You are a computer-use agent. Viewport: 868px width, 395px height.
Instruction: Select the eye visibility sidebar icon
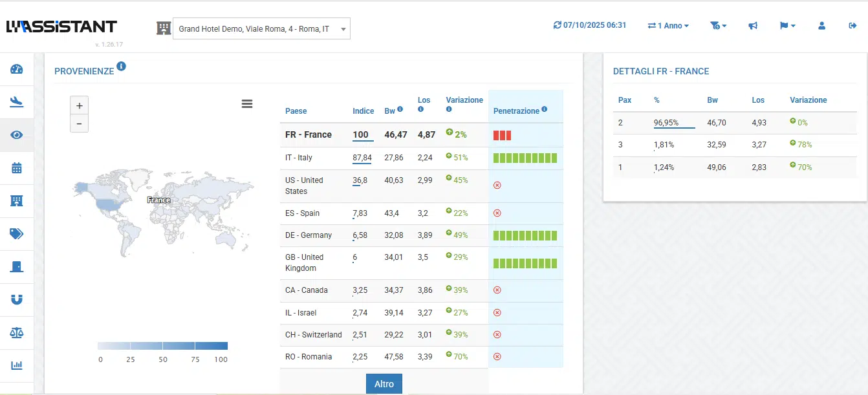17,135
